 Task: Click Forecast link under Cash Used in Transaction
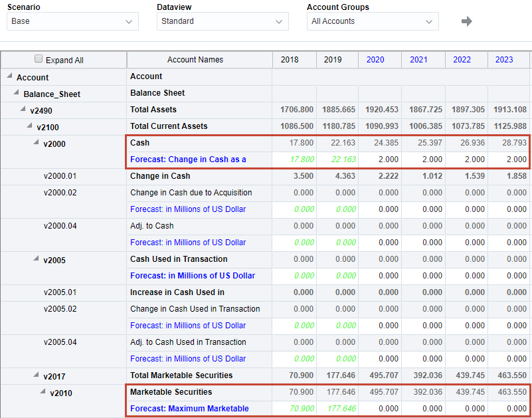193,276
